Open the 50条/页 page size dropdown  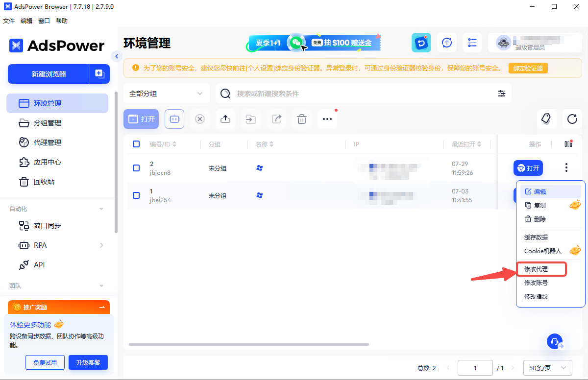pyautogui.click(x=547, y=368)
